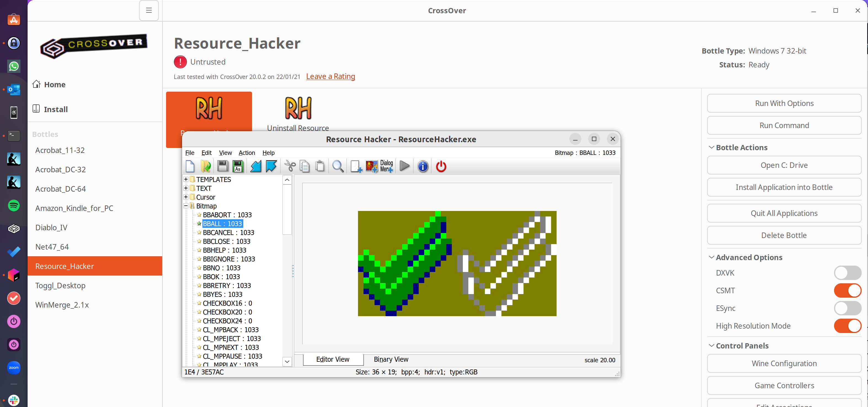Click the Leave a Rating link
The image size is (868, 407).
pos(330,76)
